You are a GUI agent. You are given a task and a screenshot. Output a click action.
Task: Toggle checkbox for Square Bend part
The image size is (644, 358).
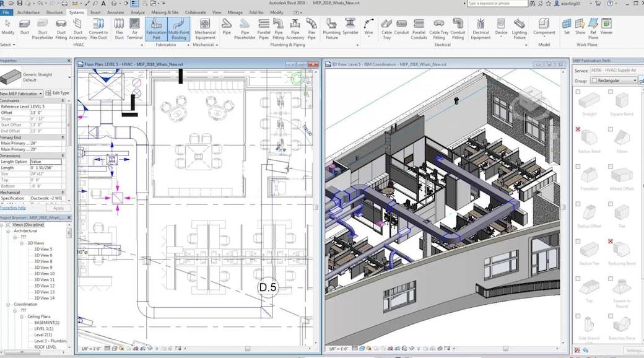(611, 92)
